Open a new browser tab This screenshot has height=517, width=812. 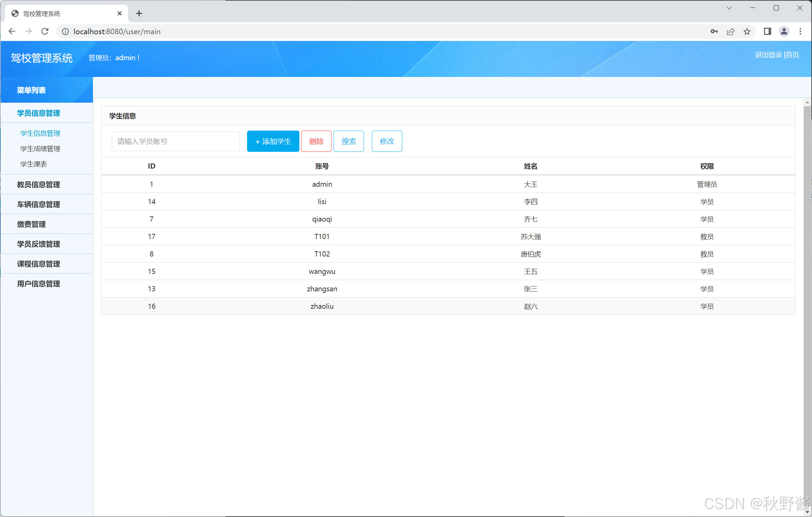point(139,13)
